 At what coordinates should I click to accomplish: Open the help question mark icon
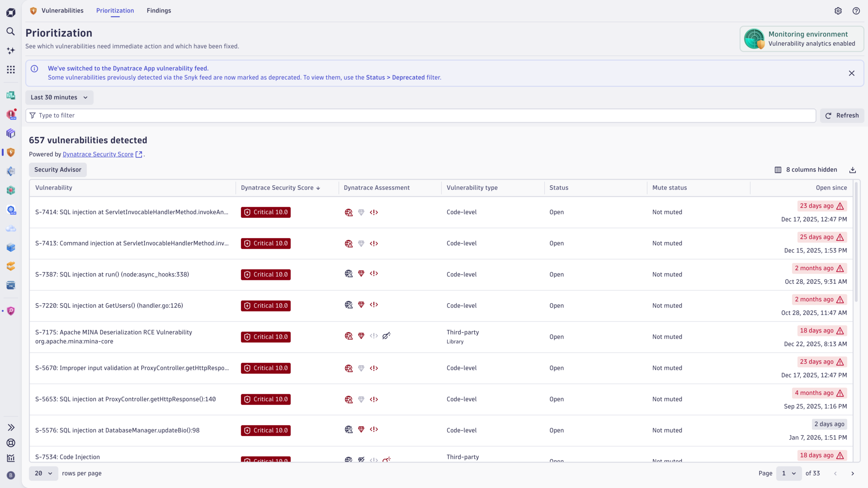pos(856,11)
